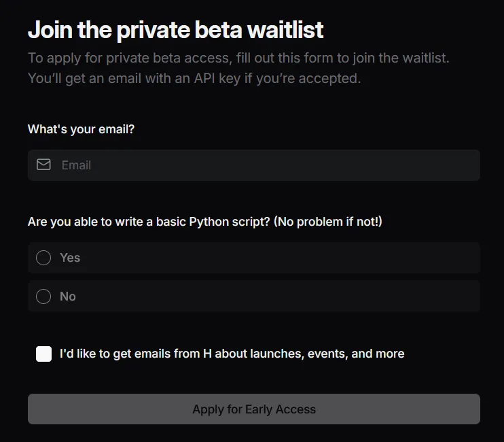Tick the emails from H checkbox
The height and width of the screenshot is (442, 504).
coord(43,354)
